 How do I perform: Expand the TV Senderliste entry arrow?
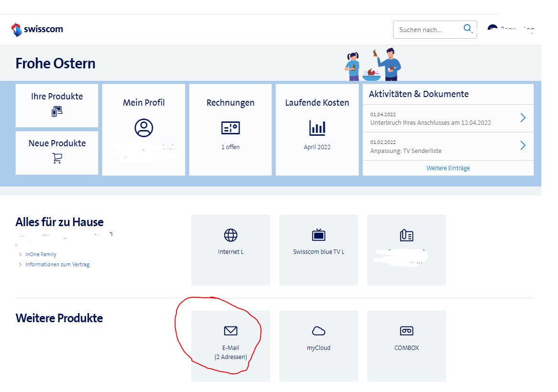click(523, 146)
